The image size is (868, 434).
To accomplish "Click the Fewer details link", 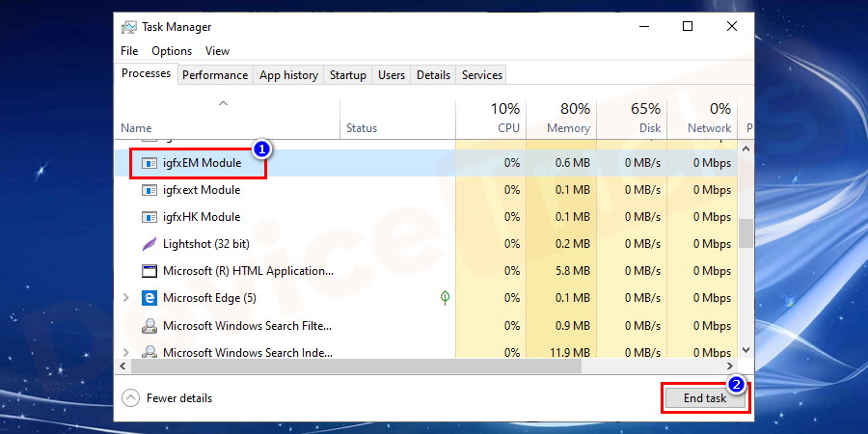I will click(x=179, y=398).
